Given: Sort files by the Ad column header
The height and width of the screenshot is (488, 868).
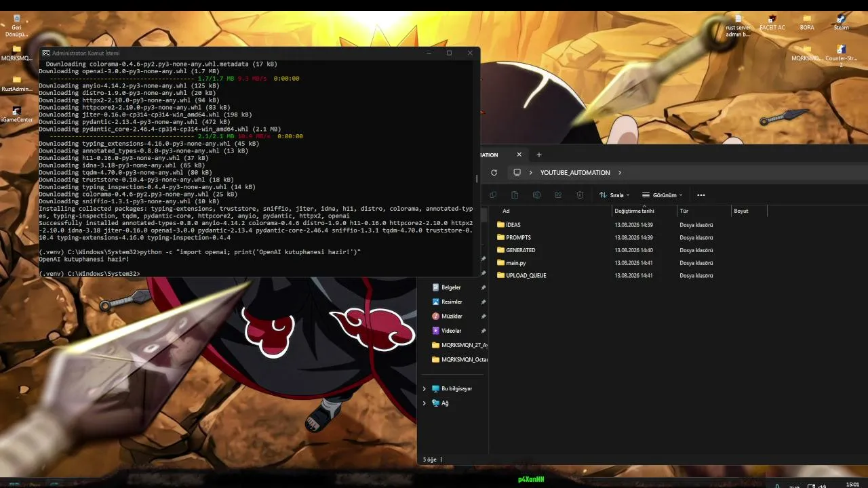Looking at the screenshot, I should click(506, 211).
